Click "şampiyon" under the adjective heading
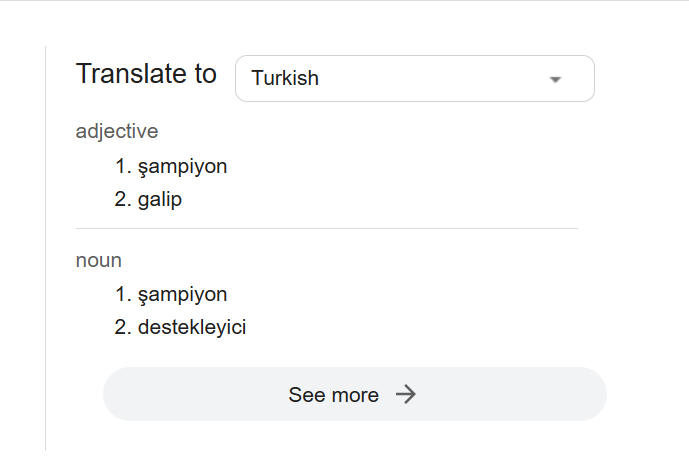The height and width of the screenshot is (462, 689). click(x=183, y=166)
